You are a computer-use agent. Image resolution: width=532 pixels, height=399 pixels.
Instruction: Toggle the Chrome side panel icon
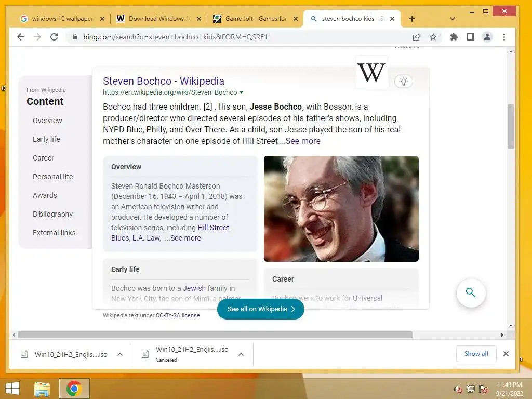[x=471, y=37]
